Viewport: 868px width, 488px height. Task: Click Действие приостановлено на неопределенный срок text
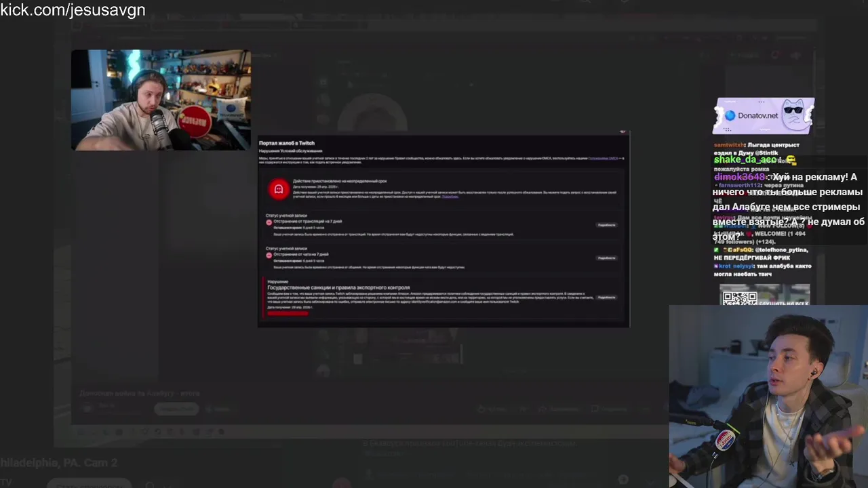[340, 181]
